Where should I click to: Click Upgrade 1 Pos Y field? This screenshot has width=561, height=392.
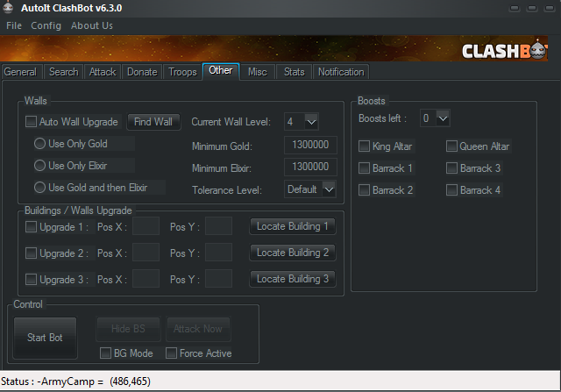[x=218, y=226]
